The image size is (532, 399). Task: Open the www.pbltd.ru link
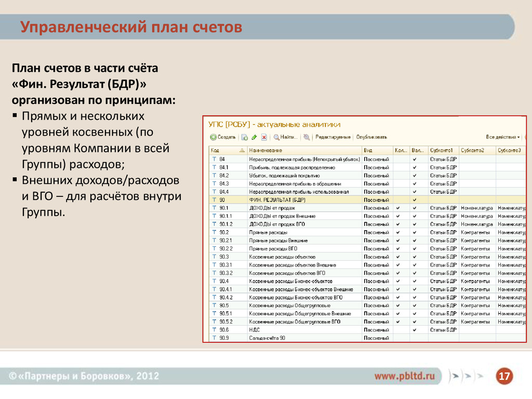[x=404, y=376]
